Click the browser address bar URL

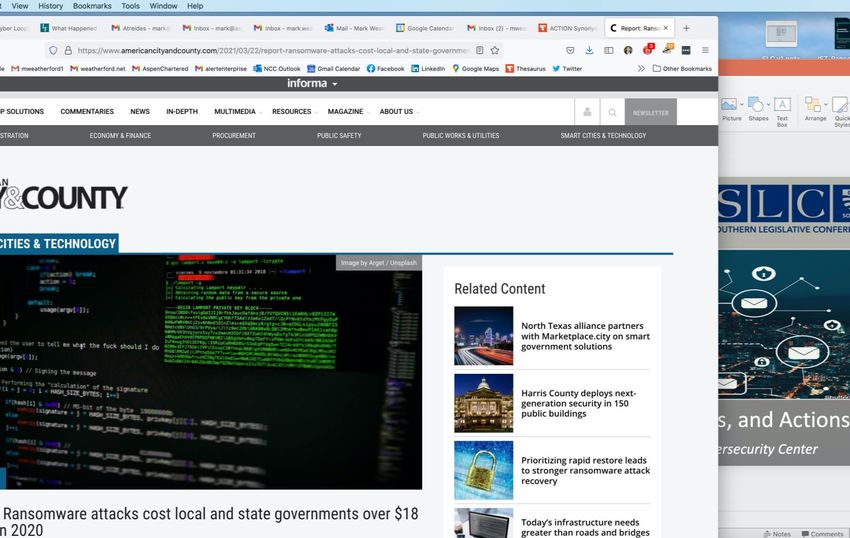click(273, 50)
